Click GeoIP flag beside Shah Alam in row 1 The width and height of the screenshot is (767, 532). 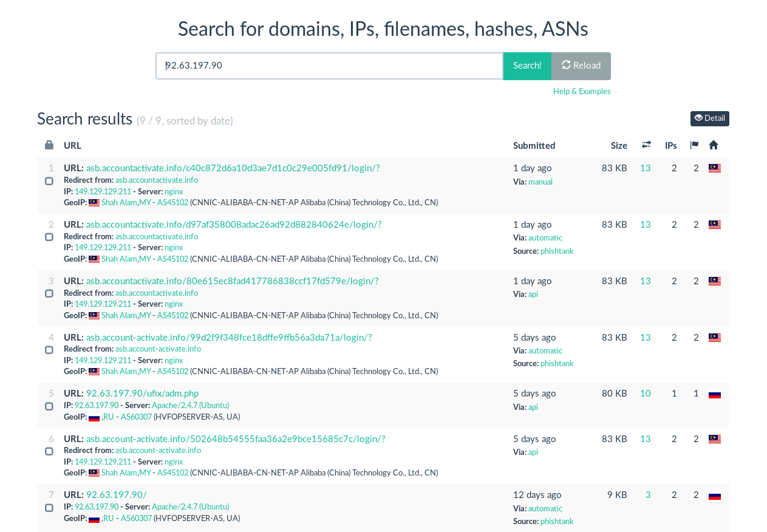94,203
